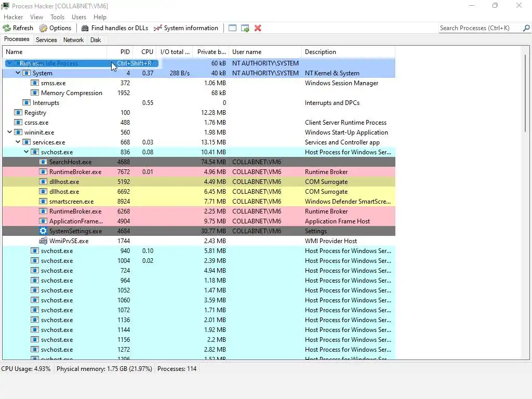Image resolution: width=532 pixels, height=399 pixels.
Task: Click the Windows Session Manager description
Action: [341, 83]
